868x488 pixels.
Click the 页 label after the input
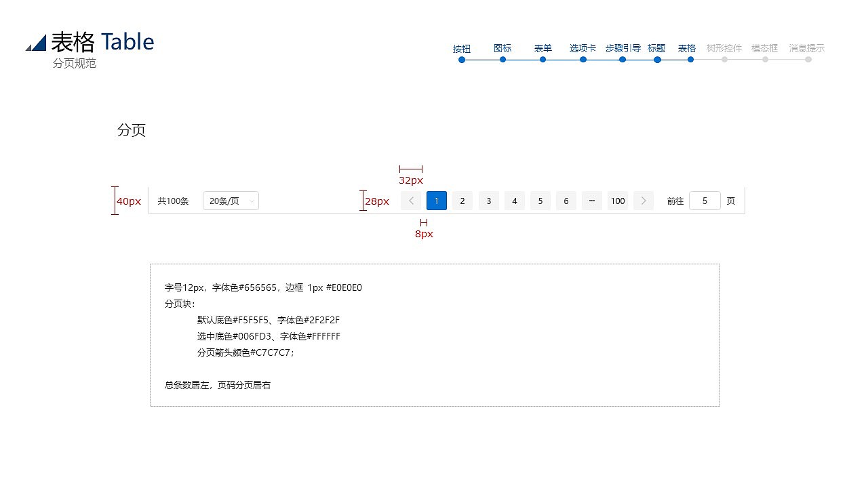point(730,201)
